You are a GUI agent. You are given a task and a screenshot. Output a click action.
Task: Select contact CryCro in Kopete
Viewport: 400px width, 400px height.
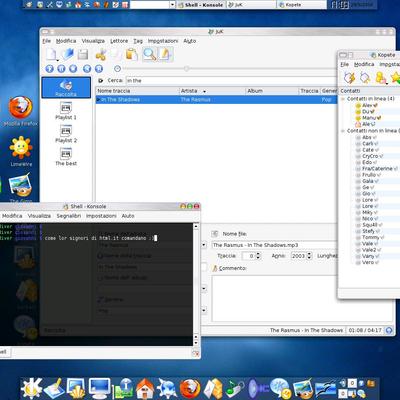click(x=370, y=156)
